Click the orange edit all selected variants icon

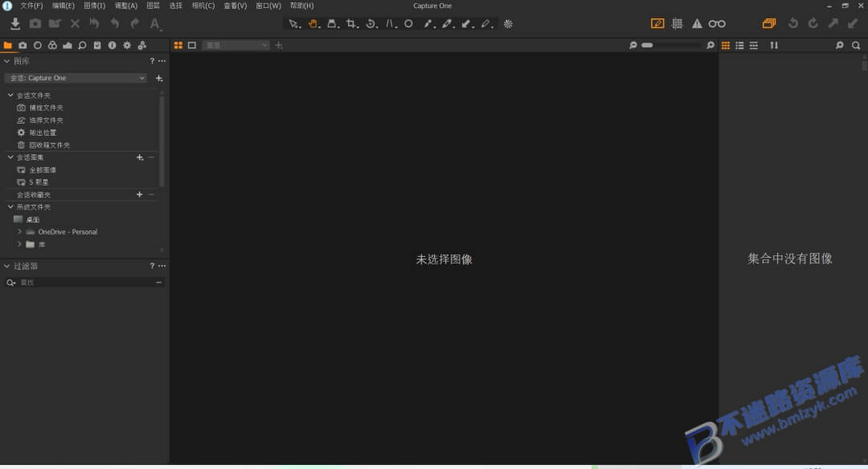(769, 23)
